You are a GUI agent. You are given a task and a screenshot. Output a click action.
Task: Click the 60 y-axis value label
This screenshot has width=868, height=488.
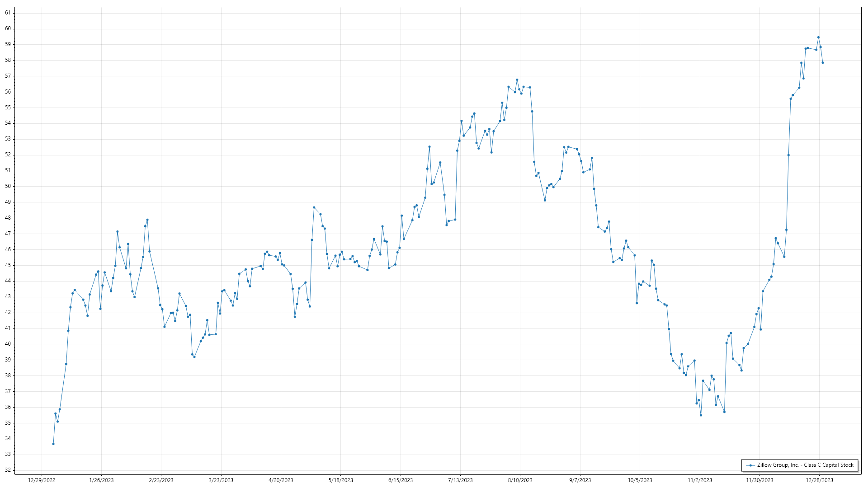8,28
